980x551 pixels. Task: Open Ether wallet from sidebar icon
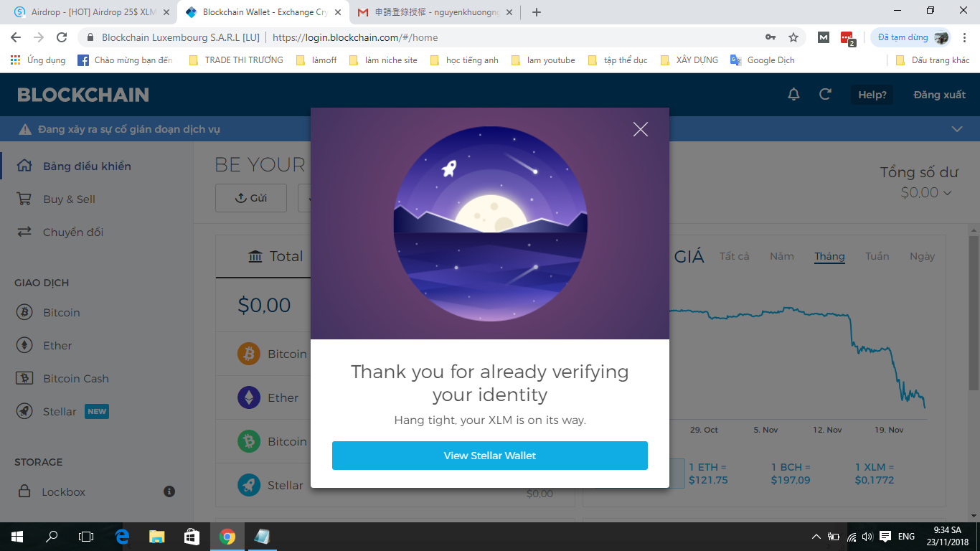[x=24, y=345]
